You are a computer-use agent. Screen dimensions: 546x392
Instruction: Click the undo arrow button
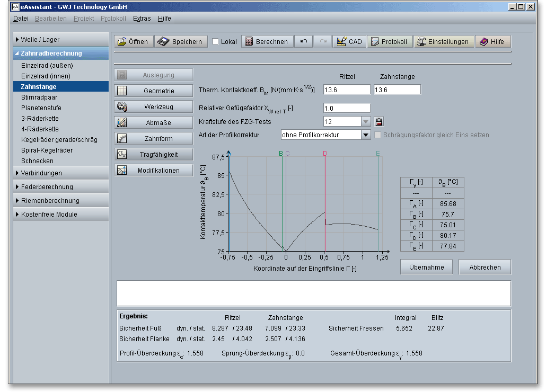[x=304, y=42]
